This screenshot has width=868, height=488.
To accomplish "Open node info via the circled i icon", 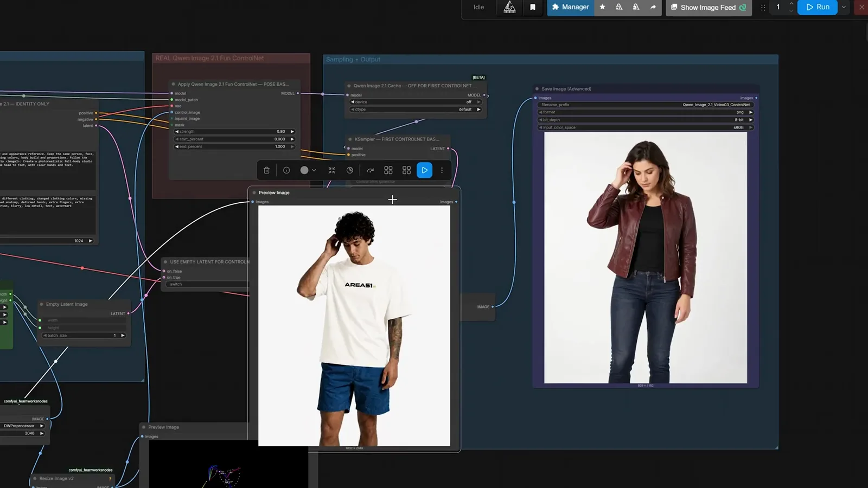I will click(286, 170).
